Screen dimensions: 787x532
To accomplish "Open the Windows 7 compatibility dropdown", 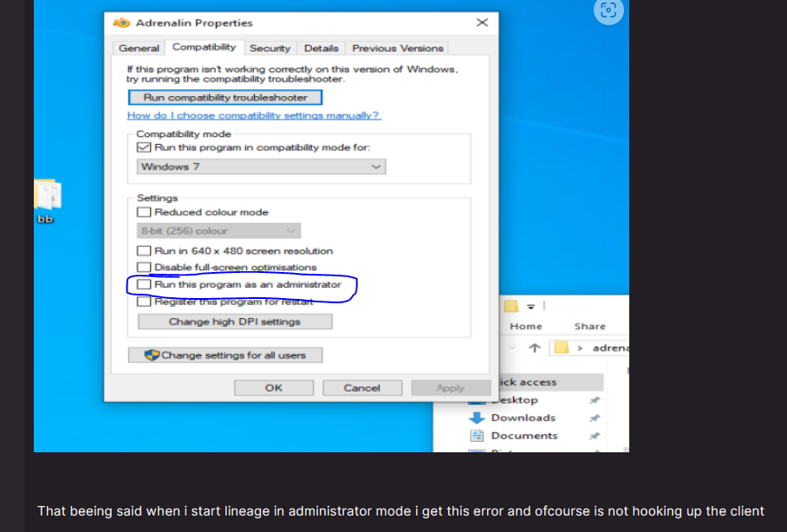I will pos(261,166).
